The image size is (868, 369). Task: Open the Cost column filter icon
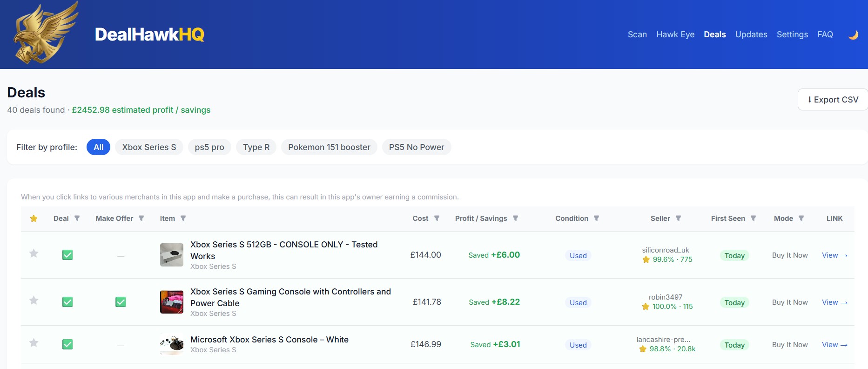point(437,219)
